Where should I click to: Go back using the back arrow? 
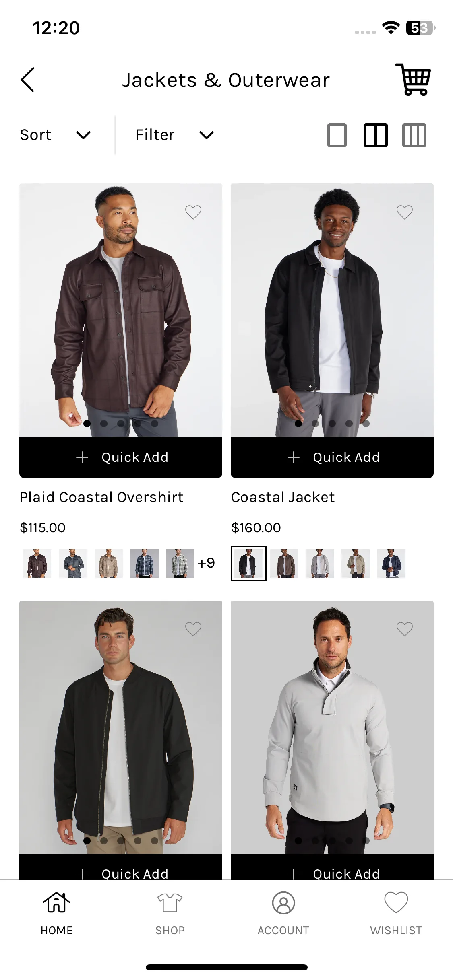27,80
